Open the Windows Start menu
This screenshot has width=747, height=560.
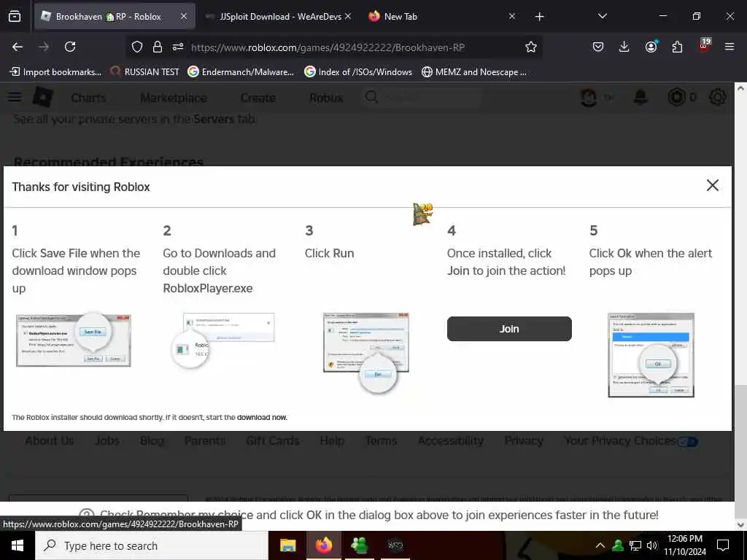[x=18, y=545]
